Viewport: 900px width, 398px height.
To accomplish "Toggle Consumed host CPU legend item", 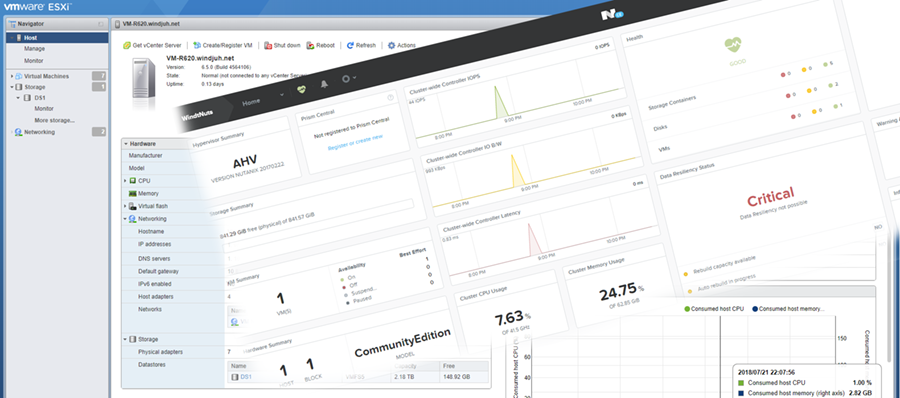I will point(714,309).
